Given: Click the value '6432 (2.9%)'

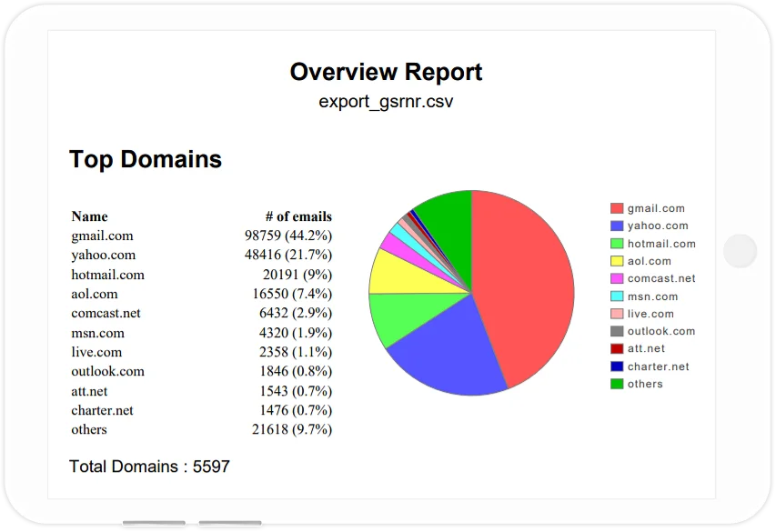Looking at the screenshot, I should pyautogui.click(x=296, y=313).
